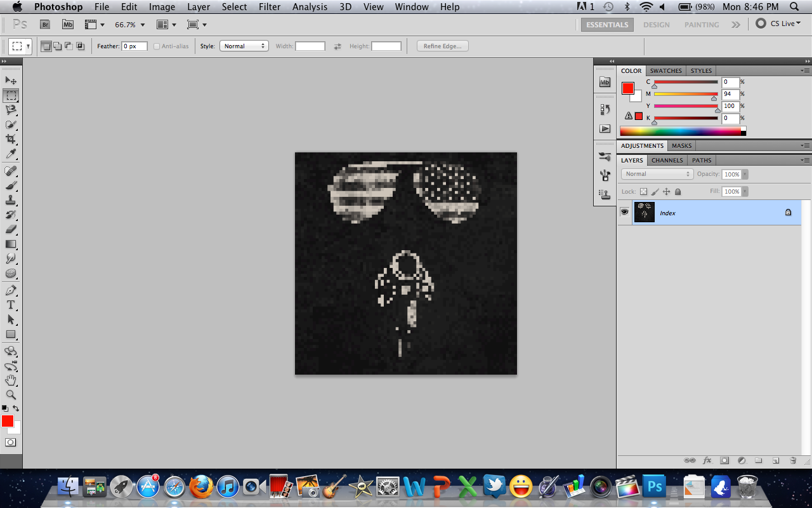Screen dimensions: 812x508
Task: Open the layer blend mode dropdown
Action: (657, 173)
